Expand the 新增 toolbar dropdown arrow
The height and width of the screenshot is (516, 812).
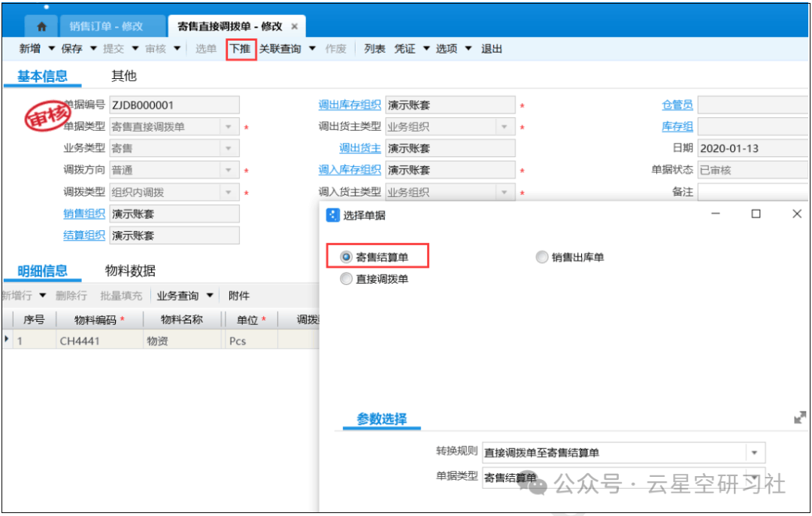tap(52, 49)
